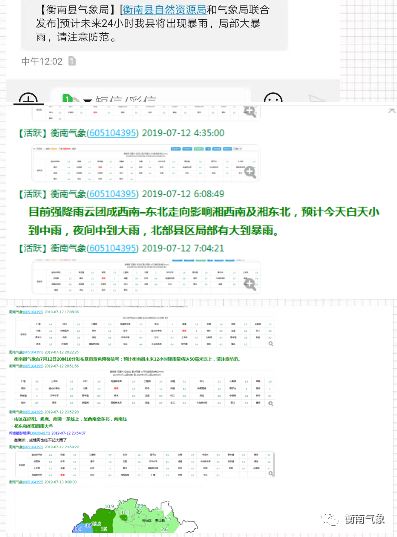Open the 衡南县自然资源局 link
This screenshot has width=397, height=537.
(164, 10)
